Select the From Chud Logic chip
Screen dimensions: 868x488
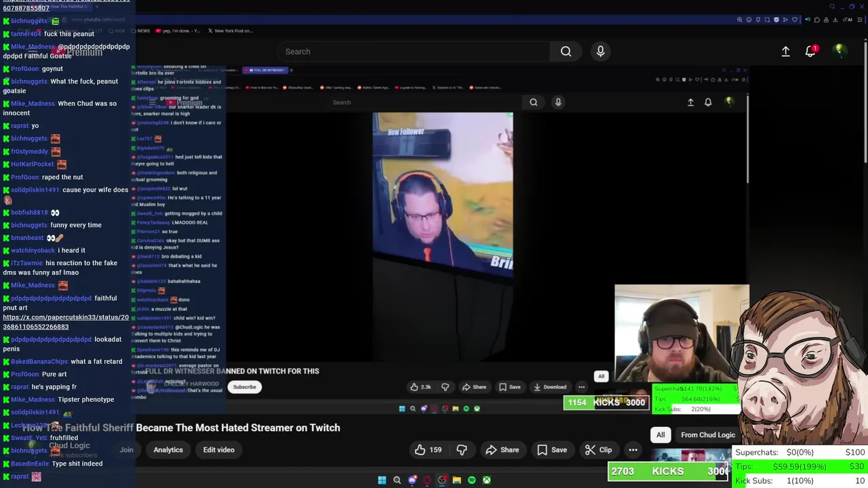pyautogui.click(x=707, y=435)
